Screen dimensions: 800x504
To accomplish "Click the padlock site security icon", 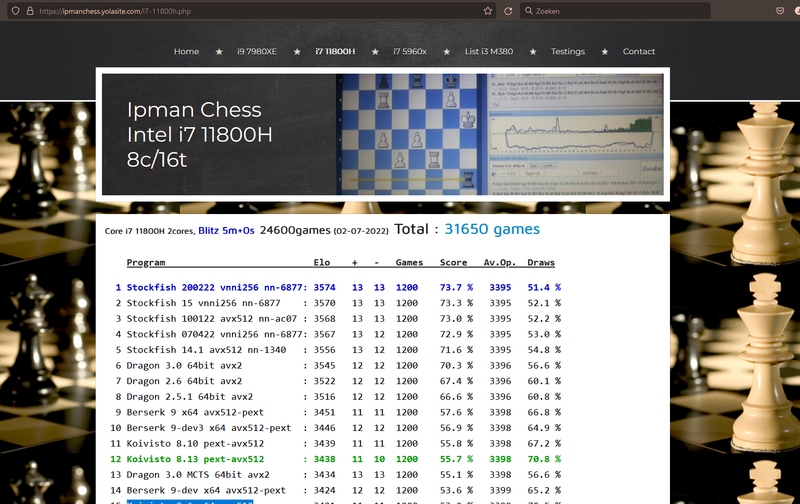I will point(30,11).
